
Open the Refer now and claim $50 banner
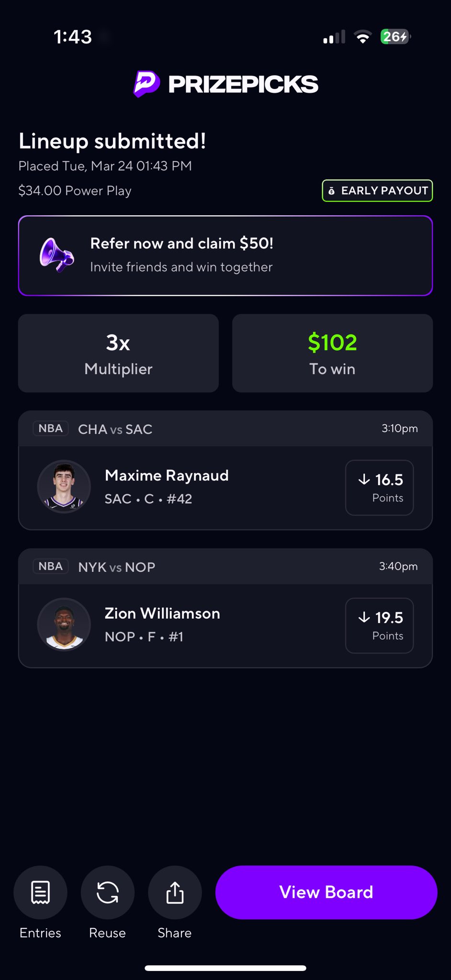[225, 256]
